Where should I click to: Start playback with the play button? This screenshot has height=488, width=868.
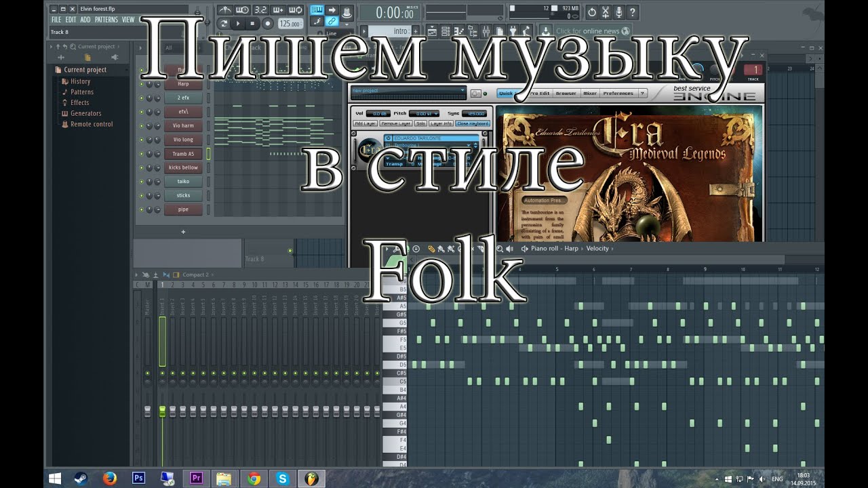[x=238, y=24]
